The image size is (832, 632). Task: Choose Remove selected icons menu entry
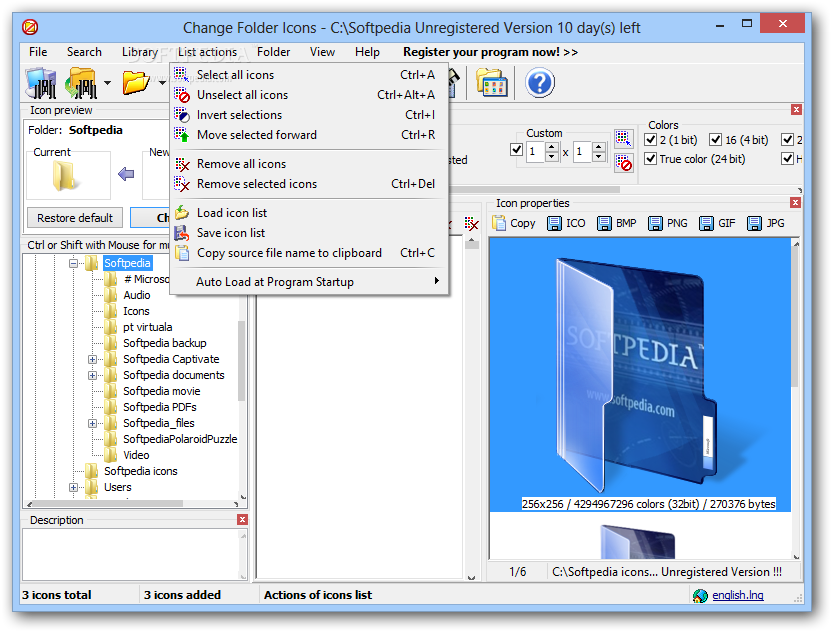pyautogui.click(x=309, y=184)
